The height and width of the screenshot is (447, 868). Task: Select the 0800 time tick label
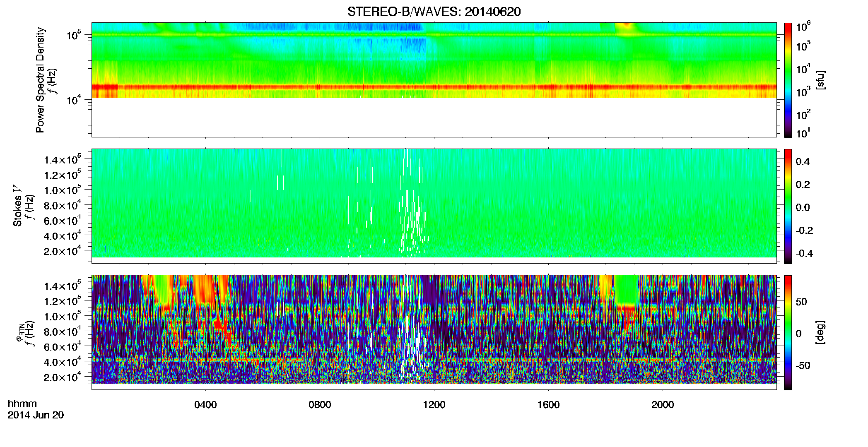(x=320, y=405)
